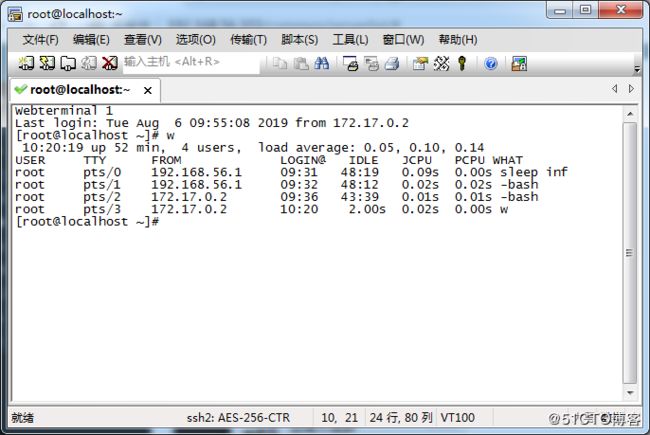
Task: Launch SecureFX from the toolbar icon
Action: (519, 63)
